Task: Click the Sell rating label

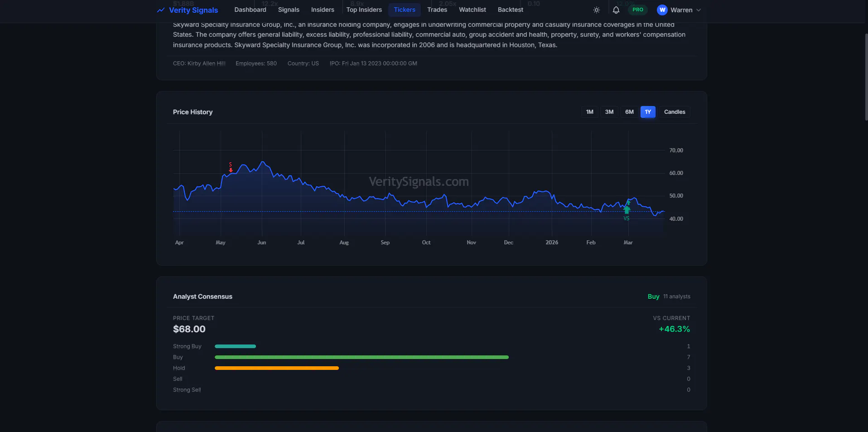Action: click(x=178, y=379)
